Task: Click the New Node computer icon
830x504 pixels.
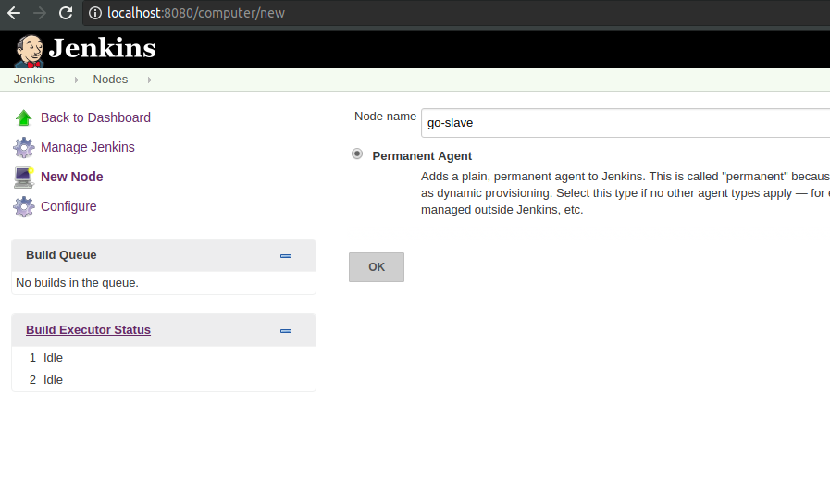Action: click(24, 178)
